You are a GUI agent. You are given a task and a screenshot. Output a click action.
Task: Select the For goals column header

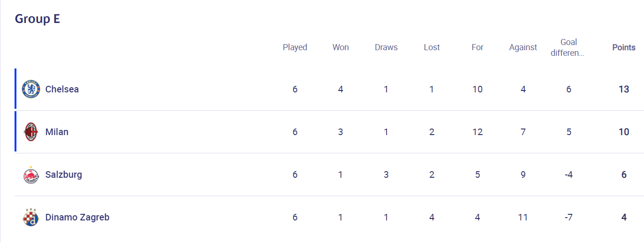click(x=477, y=47)
